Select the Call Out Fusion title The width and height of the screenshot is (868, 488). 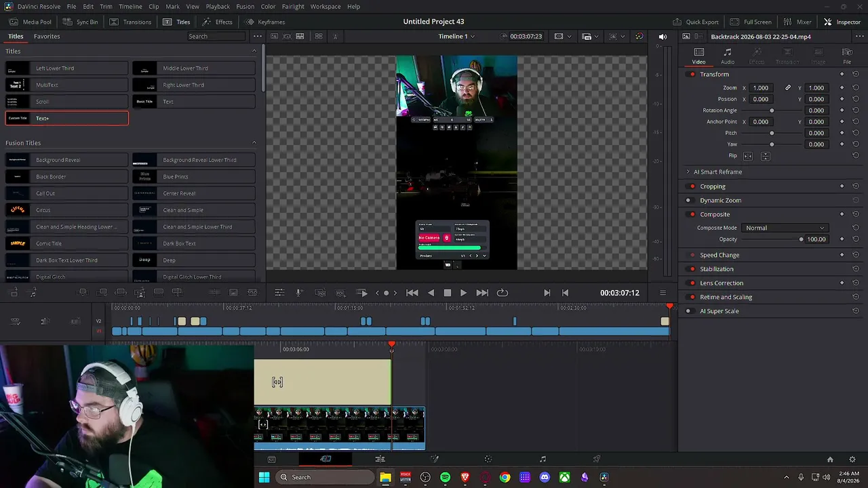(x=67, y=193)
